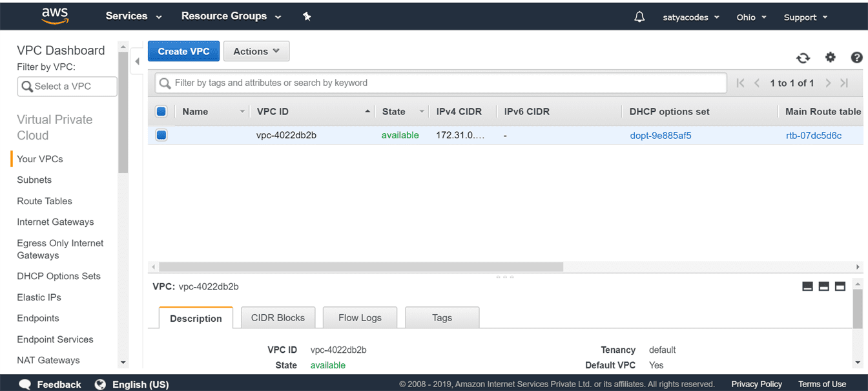The height and width of the screenshot is (391, 868).
Task: Open the notifications bell
Action: [639, 17]
